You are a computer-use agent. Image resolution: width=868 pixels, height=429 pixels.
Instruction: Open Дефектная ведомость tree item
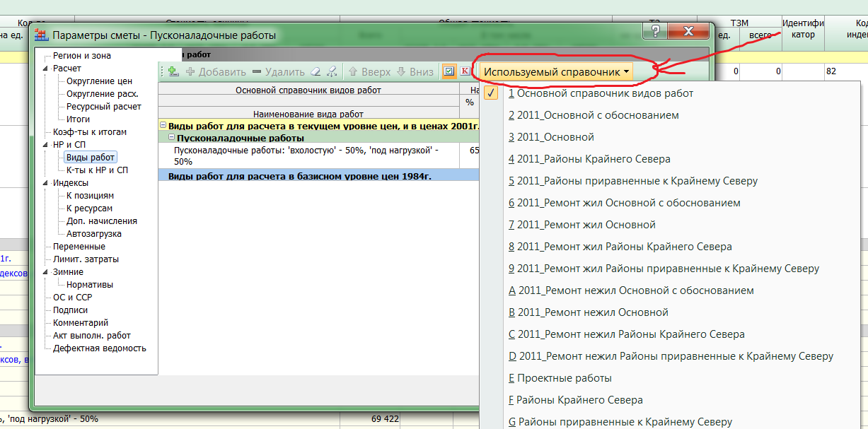click(100, 348)
